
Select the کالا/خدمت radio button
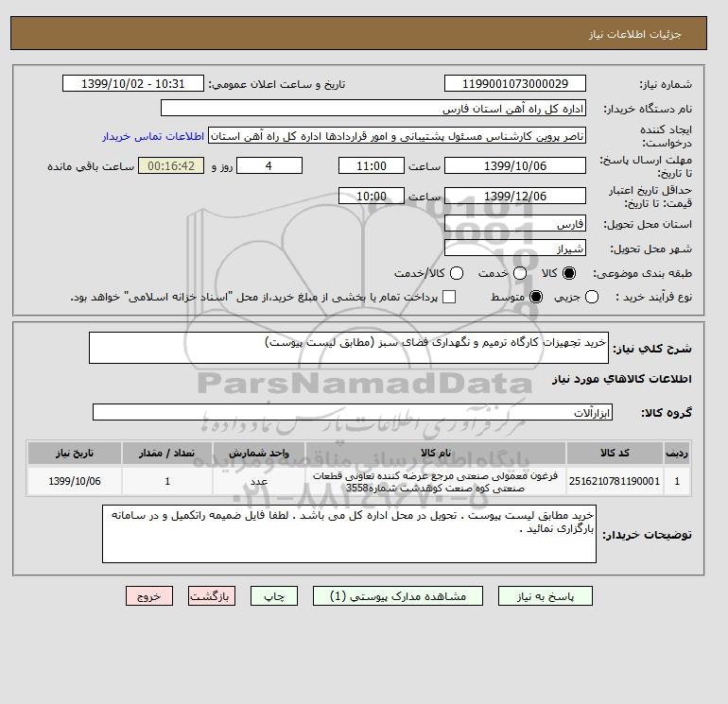457,273
